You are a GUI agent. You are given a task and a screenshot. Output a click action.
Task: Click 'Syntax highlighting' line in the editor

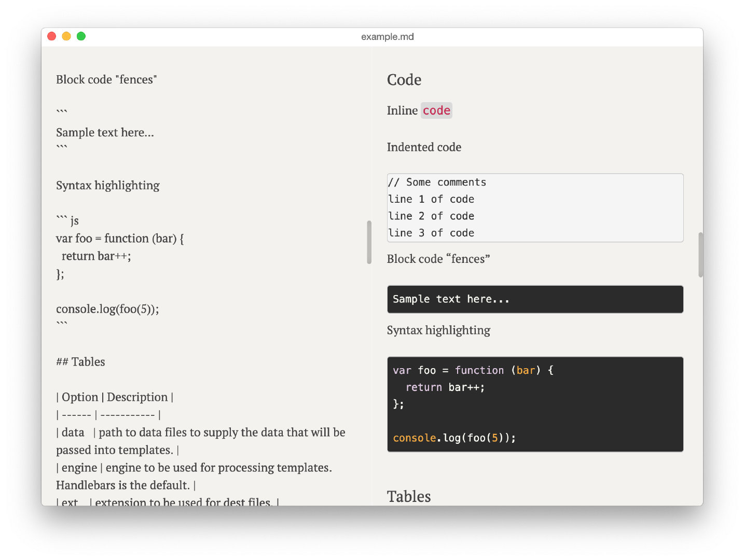(x=108, y=186)
